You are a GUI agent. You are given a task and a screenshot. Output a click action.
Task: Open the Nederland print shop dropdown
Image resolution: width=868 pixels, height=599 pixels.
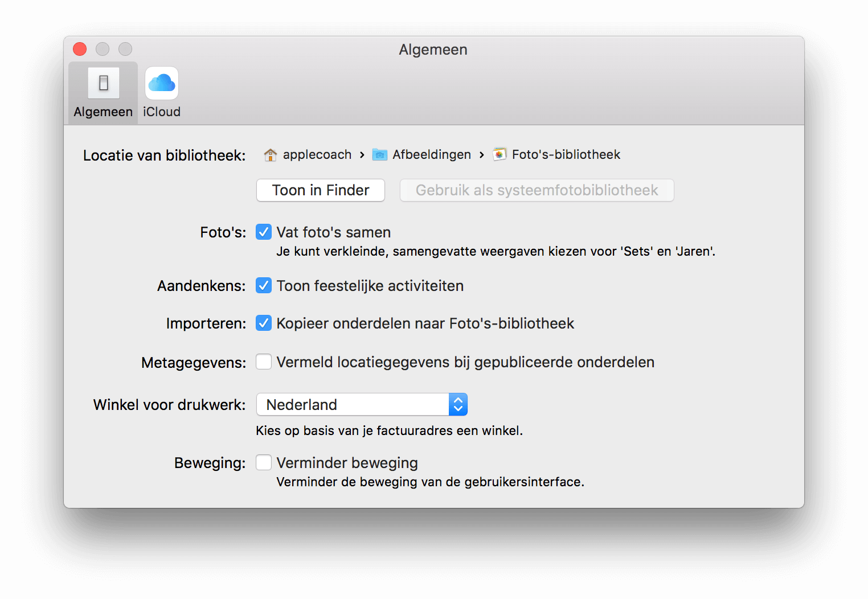coord(362,404)
